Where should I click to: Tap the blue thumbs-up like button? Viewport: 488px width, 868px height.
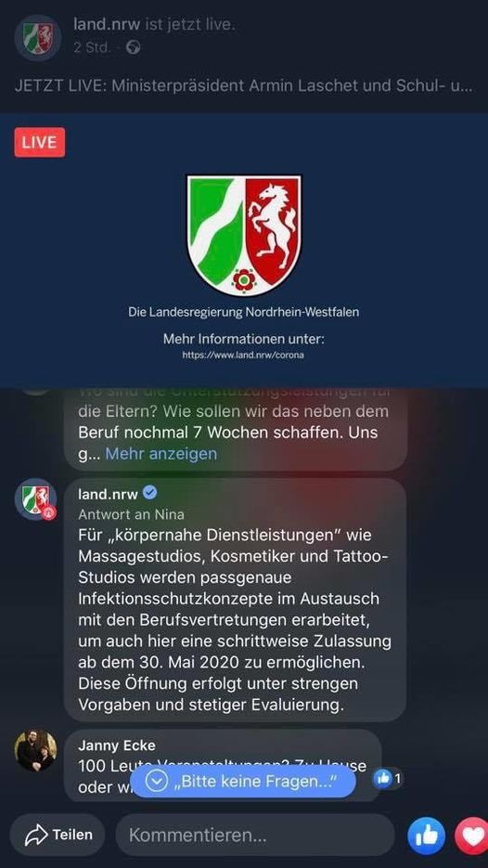(x=426, y=836)
